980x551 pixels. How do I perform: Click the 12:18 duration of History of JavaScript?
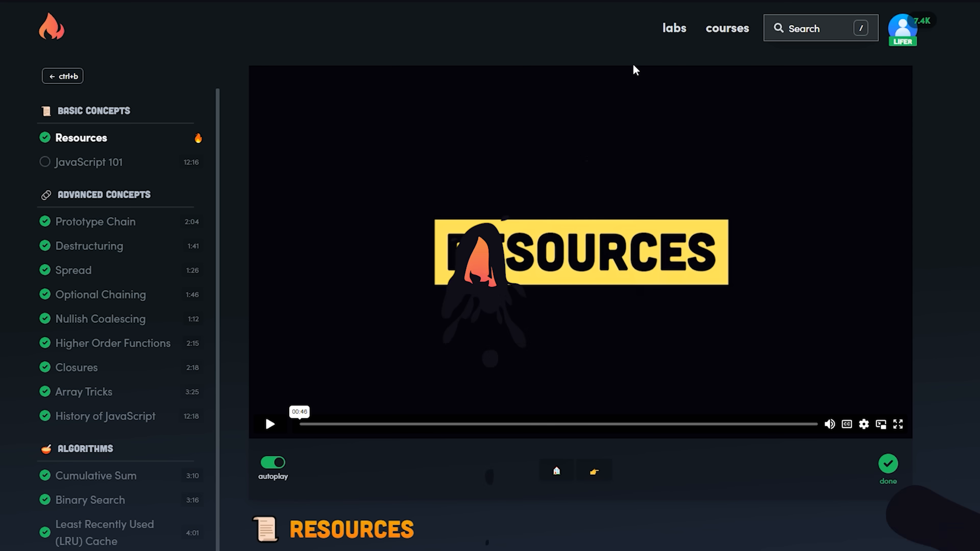coord(191,416)
